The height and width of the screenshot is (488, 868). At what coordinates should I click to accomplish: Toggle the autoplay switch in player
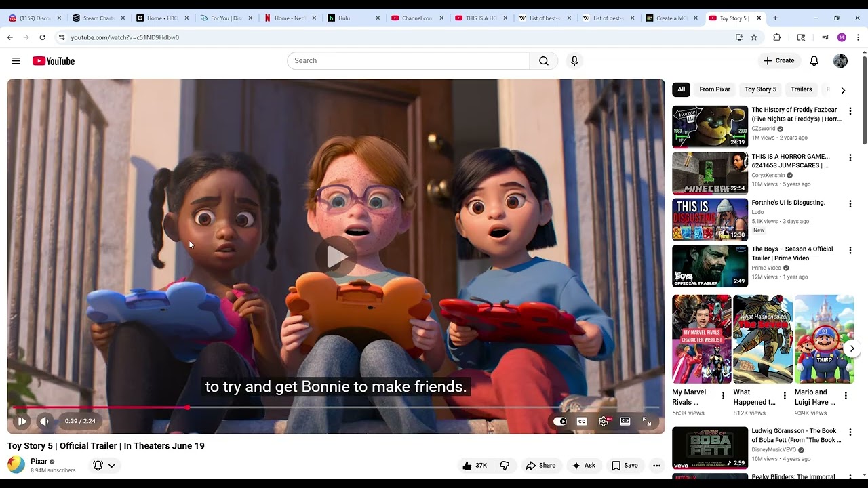point(560,421)
